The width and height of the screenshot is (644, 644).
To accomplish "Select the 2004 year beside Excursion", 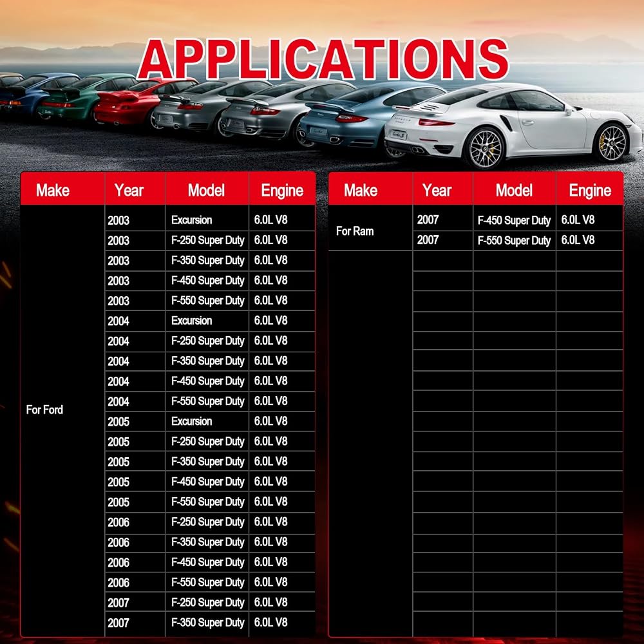I will [x=118, y=321].
